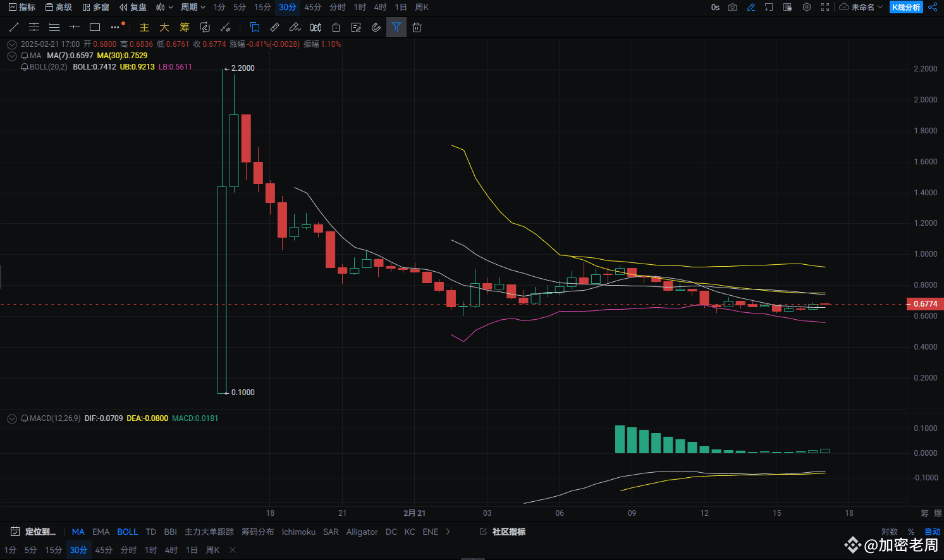
Task: Enable the SAR indicator
Action: (x=331, y=532)
